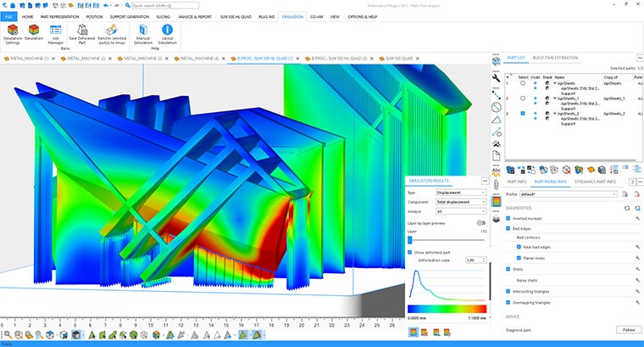Click the Abc text label tool

pos(497,172)
